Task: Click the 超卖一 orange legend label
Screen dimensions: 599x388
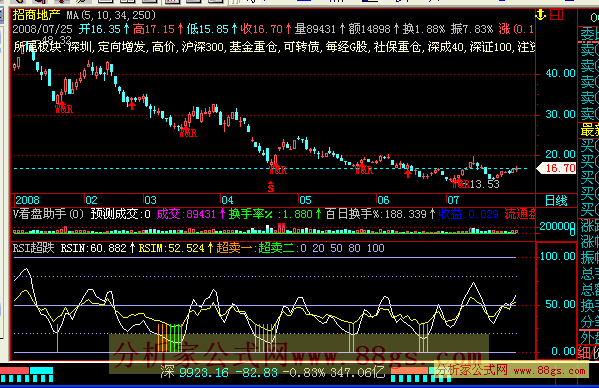Action: click(x=234, y=248)
